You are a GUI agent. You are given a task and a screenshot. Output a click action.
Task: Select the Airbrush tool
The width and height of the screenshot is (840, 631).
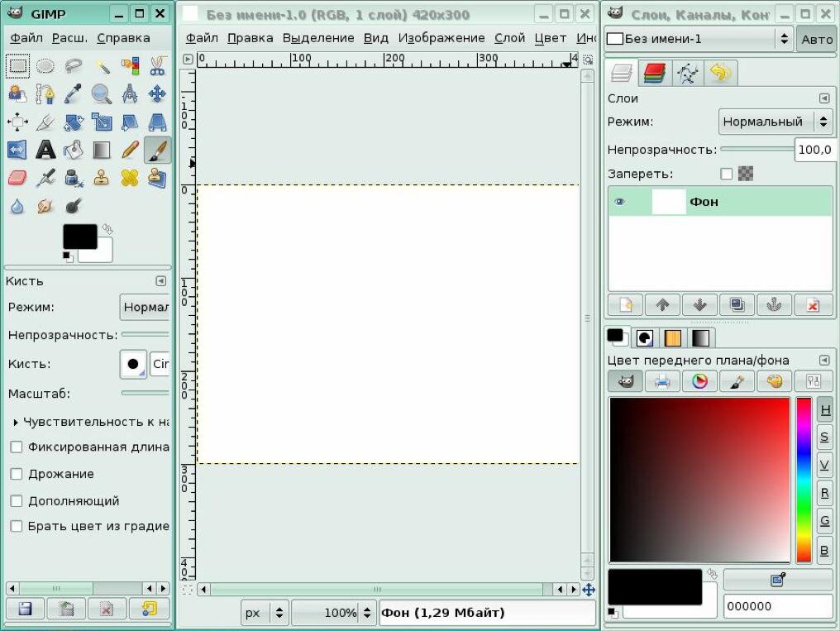[x=45, y=178]
